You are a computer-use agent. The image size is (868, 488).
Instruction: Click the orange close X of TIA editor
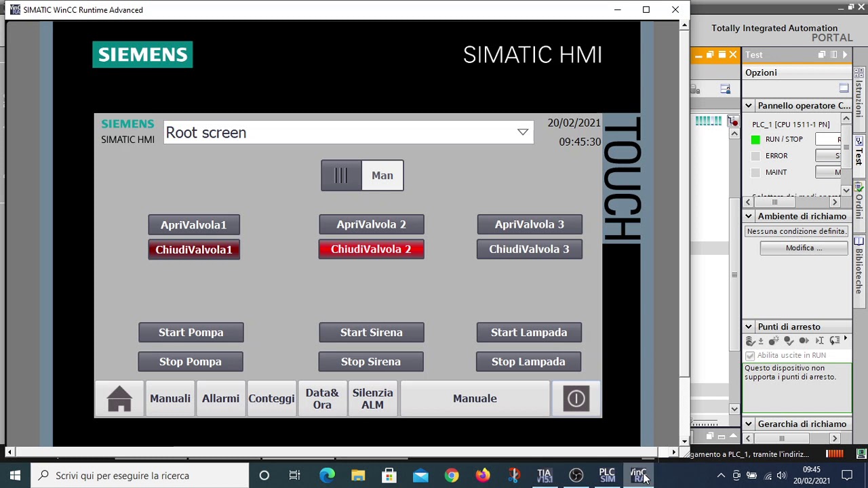coord(733,55)
